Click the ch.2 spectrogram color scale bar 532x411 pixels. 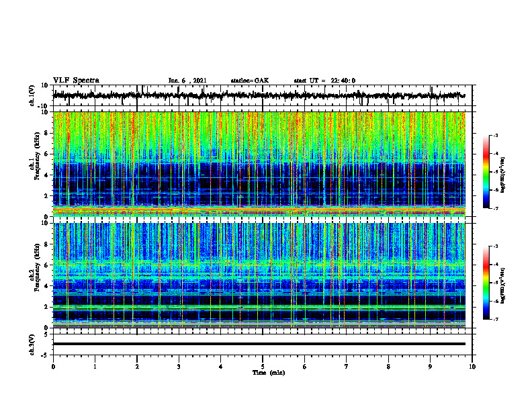click(486, 283)
